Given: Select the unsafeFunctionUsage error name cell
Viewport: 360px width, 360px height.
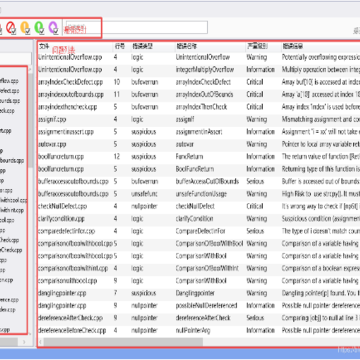Looking at the screenshot, I should (x=201, y=194).
